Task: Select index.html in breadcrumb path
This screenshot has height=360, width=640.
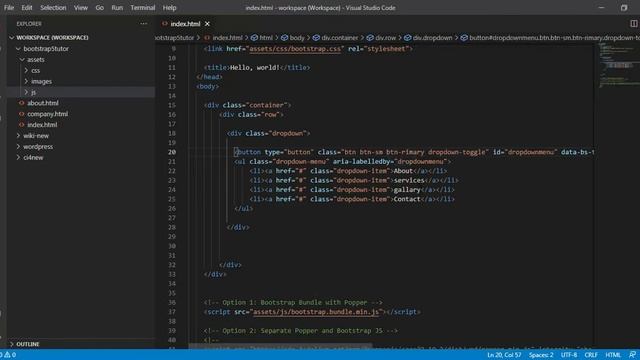Action: pyautogui.click(x=227, y=38)
